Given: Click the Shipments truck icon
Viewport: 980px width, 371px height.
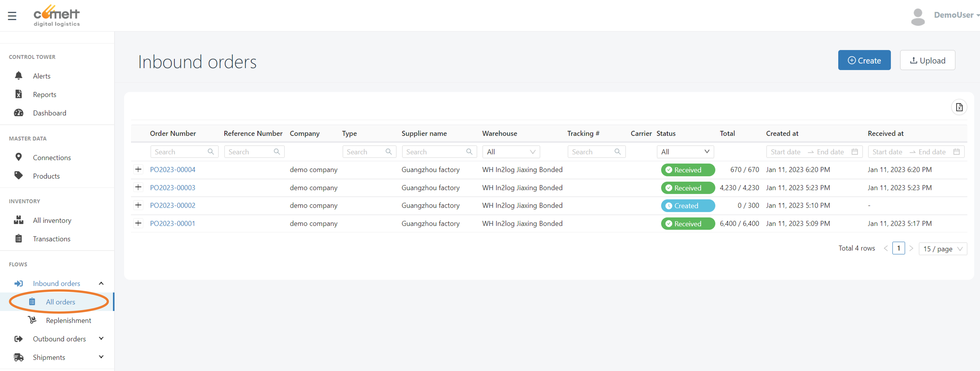Looking at the screenshot, I should 18,357.
